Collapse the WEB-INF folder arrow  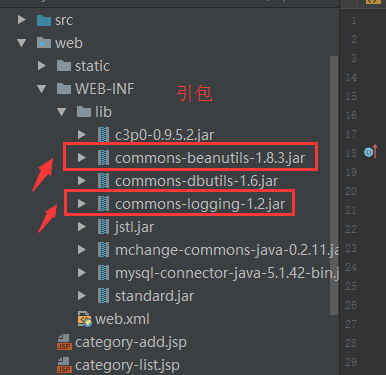42,89
